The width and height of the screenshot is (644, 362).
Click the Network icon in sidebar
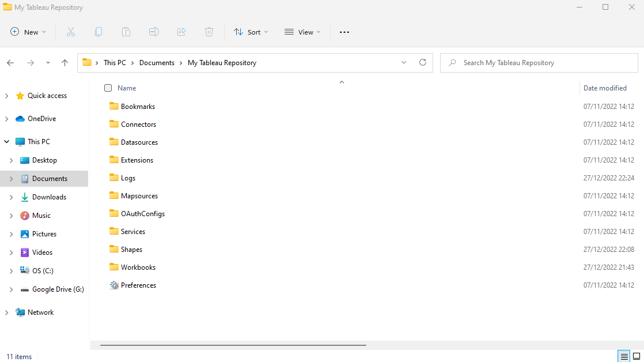click(20, 312)
